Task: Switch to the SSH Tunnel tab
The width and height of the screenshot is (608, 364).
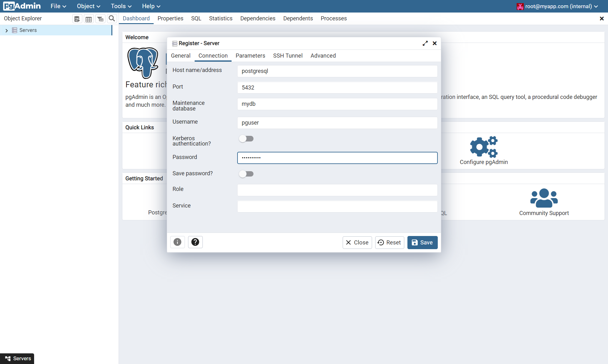Action: click(x=288, y=56)
